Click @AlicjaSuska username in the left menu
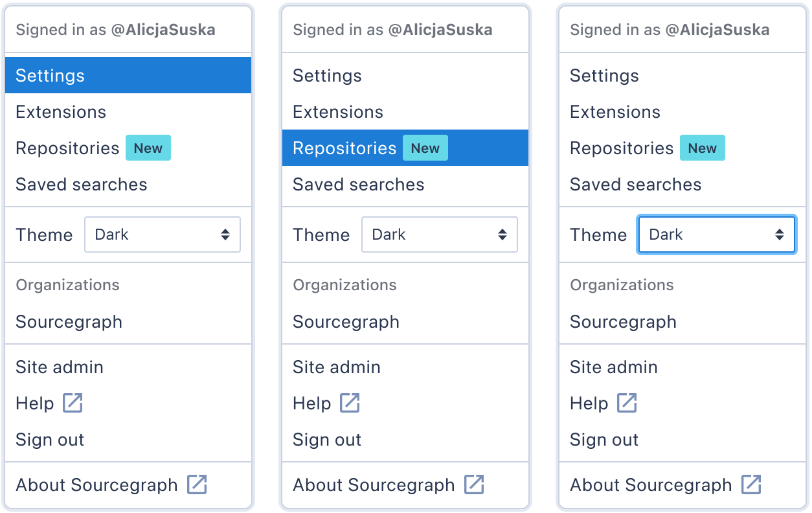 163,30
